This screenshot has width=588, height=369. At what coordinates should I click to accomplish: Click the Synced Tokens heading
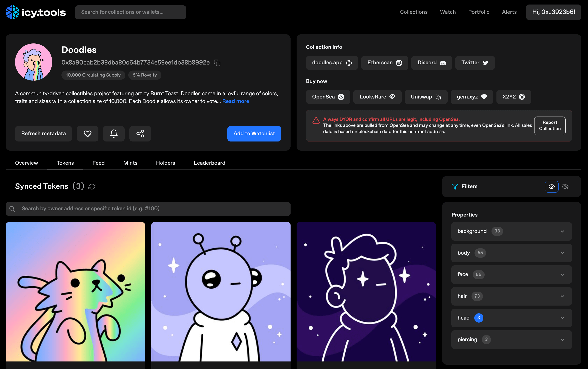pyautogui.click(x=42, y=186)
